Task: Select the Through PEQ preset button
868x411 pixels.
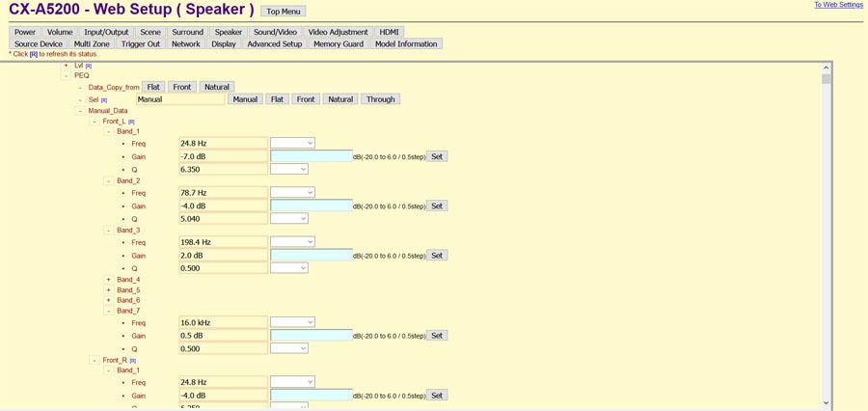Action: (380, 99)
